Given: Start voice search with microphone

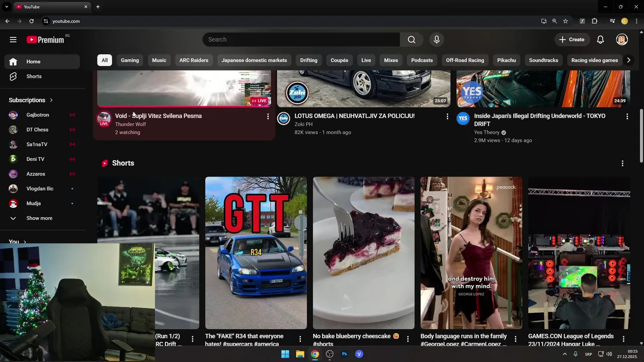Looking at the screenshot, I should pos(437,40).
